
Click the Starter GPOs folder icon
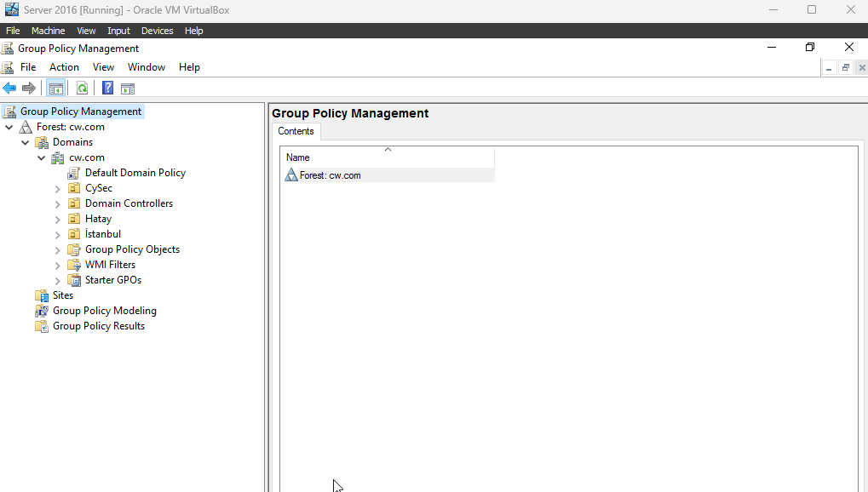(73, 281)
